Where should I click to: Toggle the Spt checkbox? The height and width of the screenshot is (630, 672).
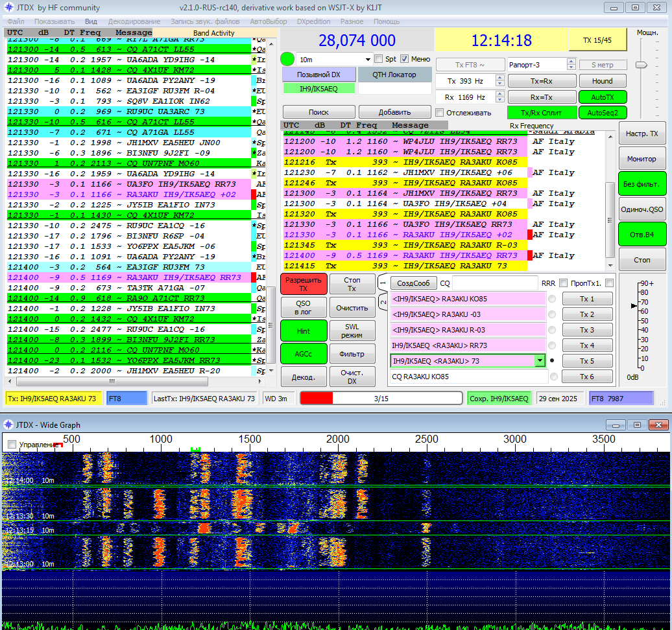pos(378,59)
